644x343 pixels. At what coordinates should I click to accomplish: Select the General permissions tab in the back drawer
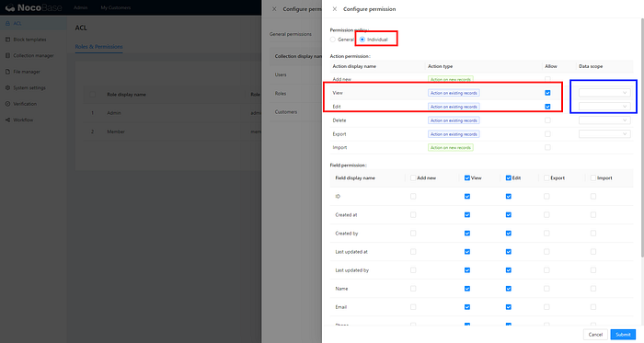291,34
